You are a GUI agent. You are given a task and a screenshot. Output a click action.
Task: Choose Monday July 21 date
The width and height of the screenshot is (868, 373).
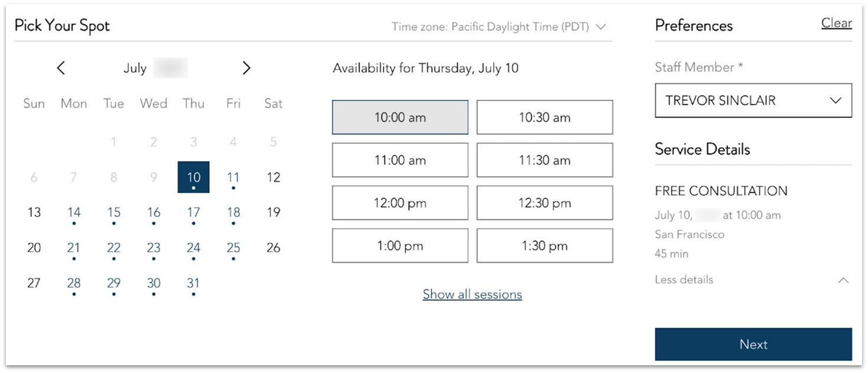pos(74,248)
